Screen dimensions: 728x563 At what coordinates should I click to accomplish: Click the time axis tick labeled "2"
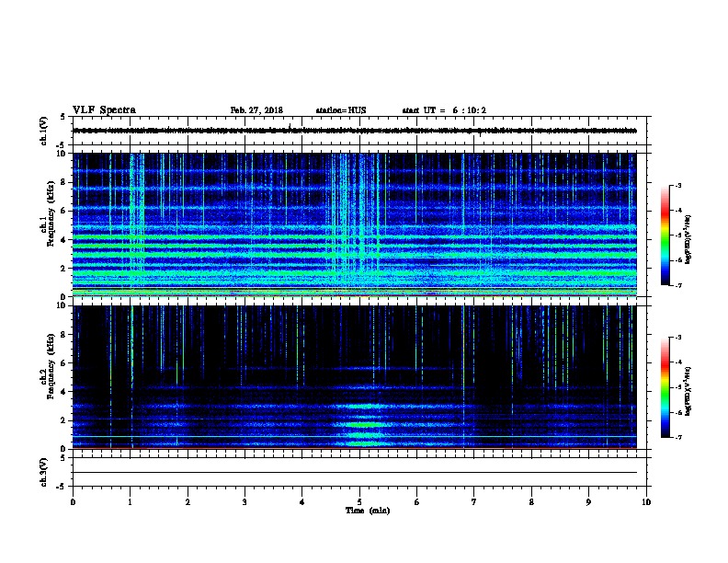pos(188,501)
